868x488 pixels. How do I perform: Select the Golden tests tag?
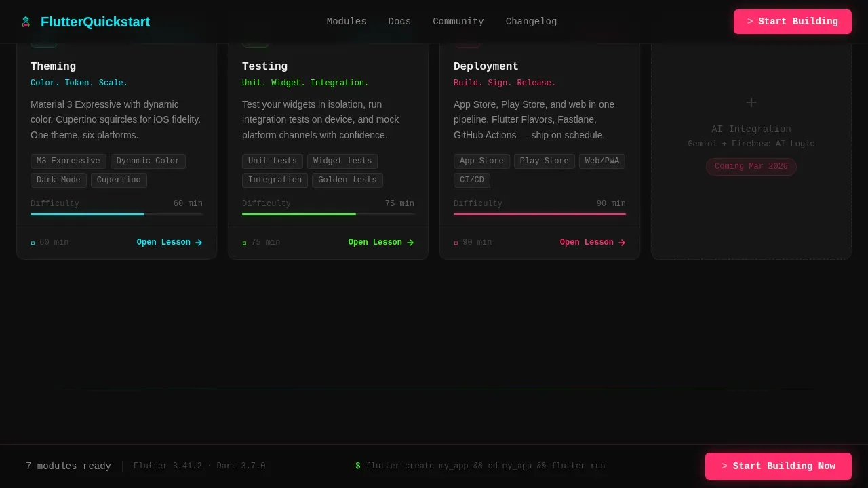point(347,180)
